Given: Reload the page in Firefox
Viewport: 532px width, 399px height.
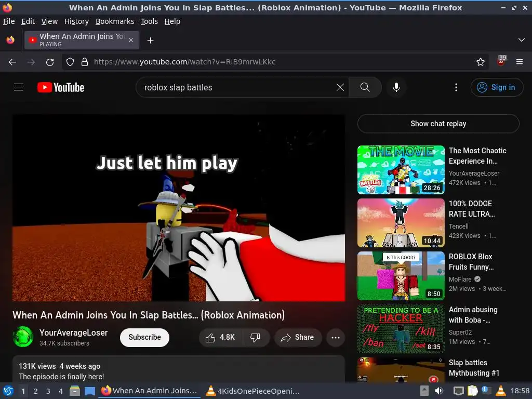Looking at the screenshot, I should click(50, 62).
